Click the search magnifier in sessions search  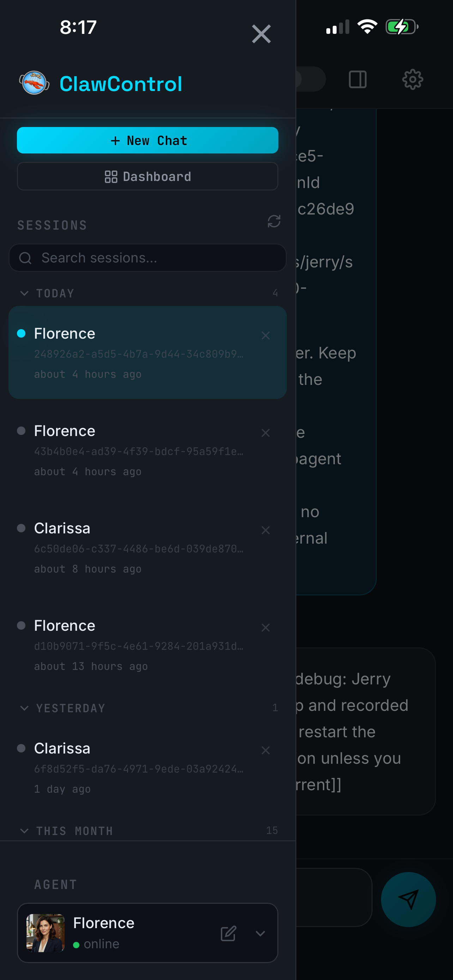(25, 258)
